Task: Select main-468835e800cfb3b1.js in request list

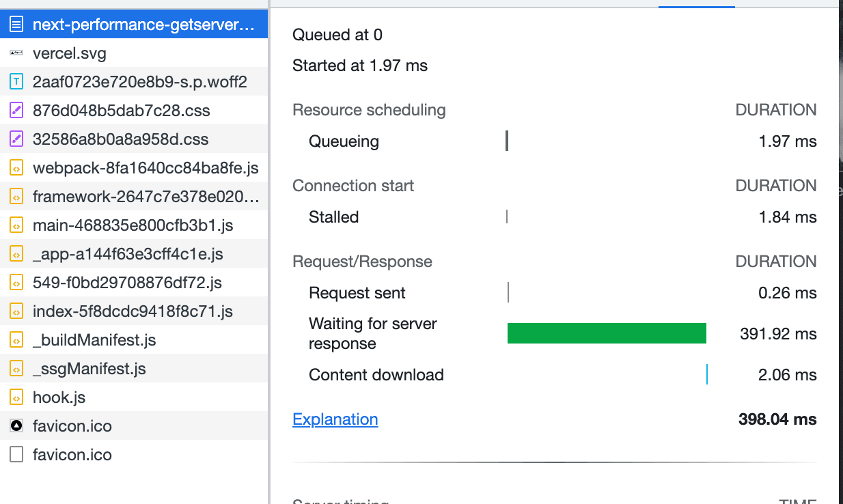Action: coord(133,225)
